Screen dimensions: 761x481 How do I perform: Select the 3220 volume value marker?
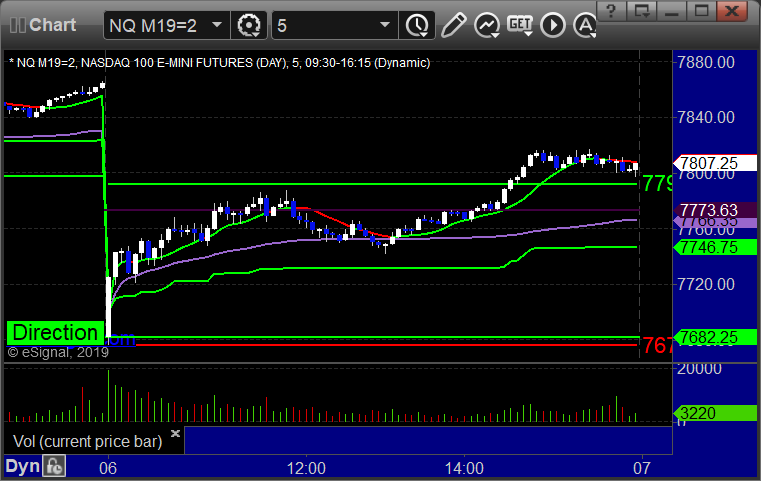(715, 414)
